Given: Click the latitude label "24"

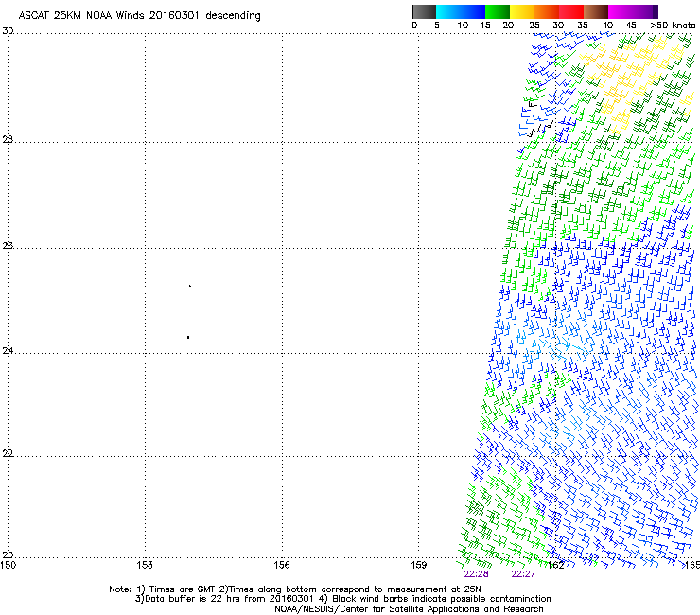Looking at the screenshot, I should (x=8, y=351).
